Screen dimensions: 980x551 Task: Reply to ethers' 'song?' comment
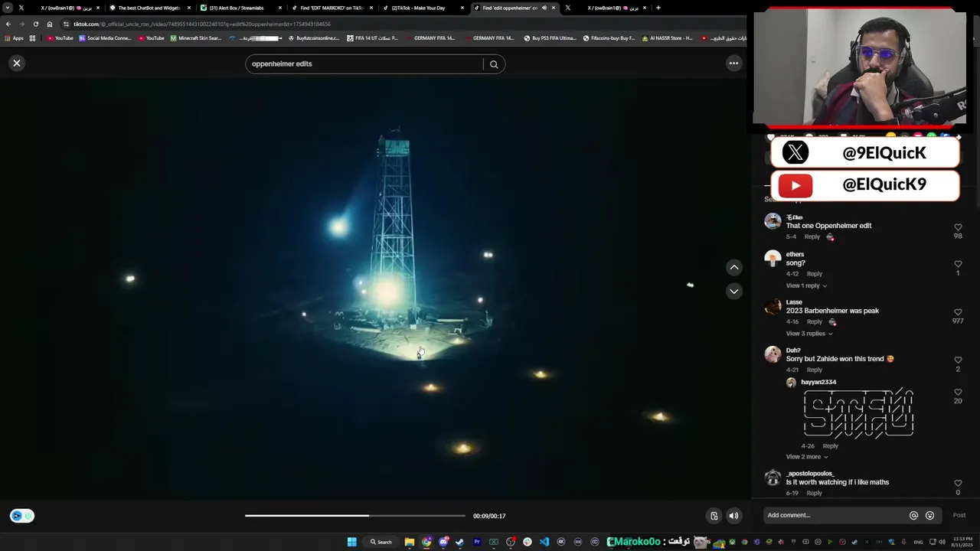point(815,274)
